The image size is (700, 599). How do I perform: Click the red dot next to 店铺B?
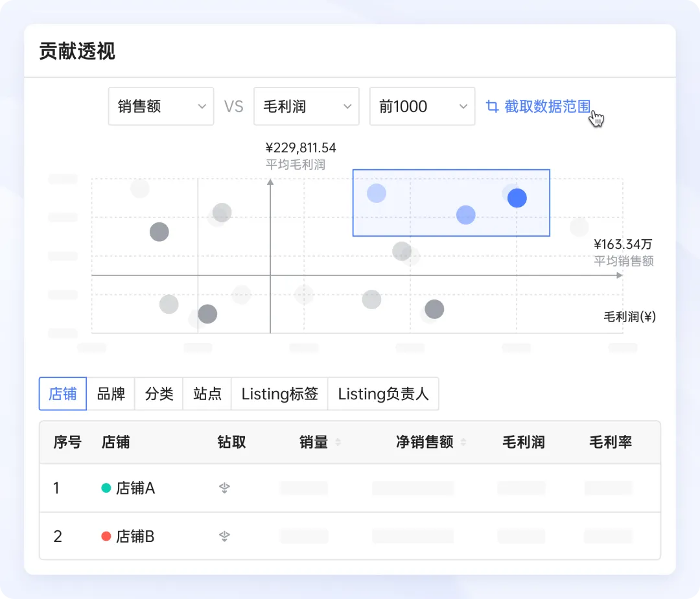pyautogui.click(x=106, y=536)
